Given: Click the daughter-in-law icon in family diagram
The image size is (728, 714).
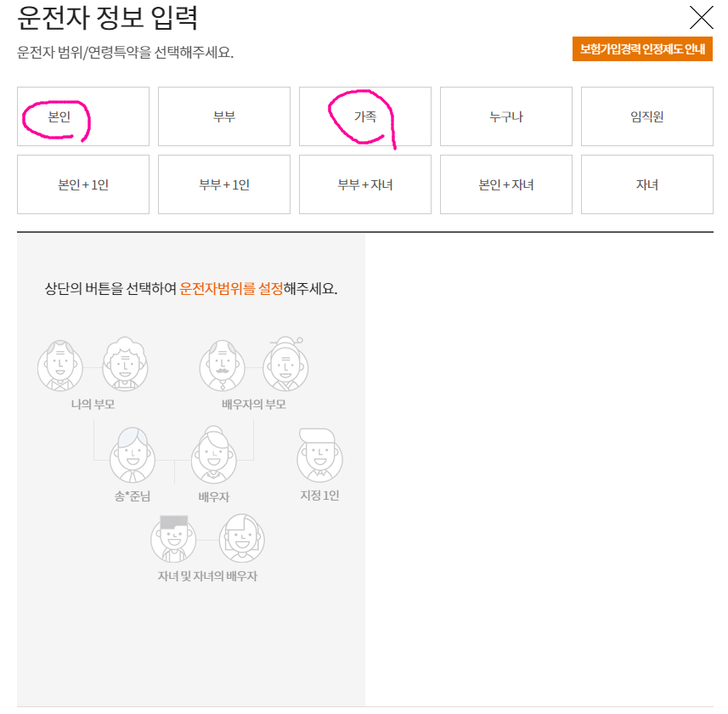Looking at the screenshot, I should (242, 540).
